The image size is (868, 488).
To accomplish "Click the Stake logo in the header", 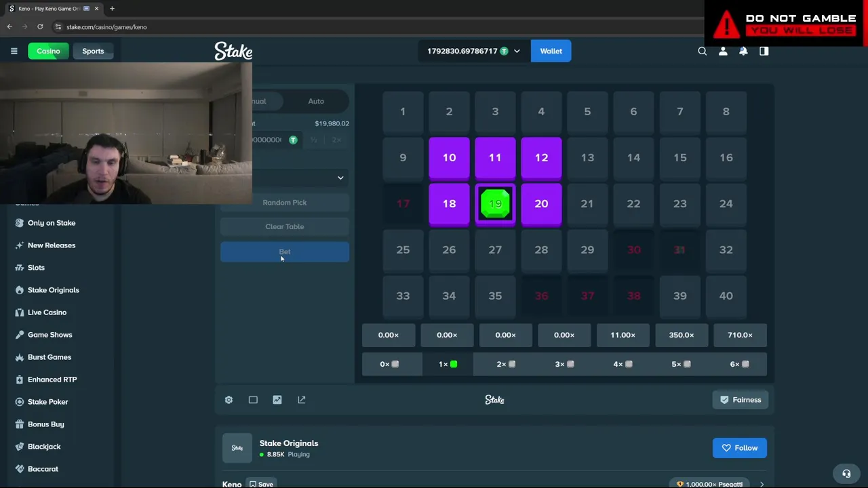I will [x=233, y=51].
